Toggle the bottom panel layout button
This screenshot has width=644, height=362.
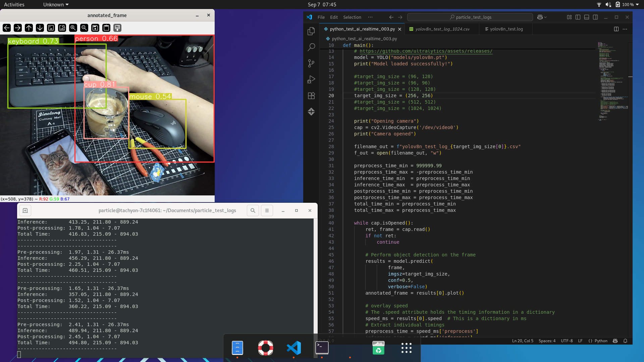587,17
